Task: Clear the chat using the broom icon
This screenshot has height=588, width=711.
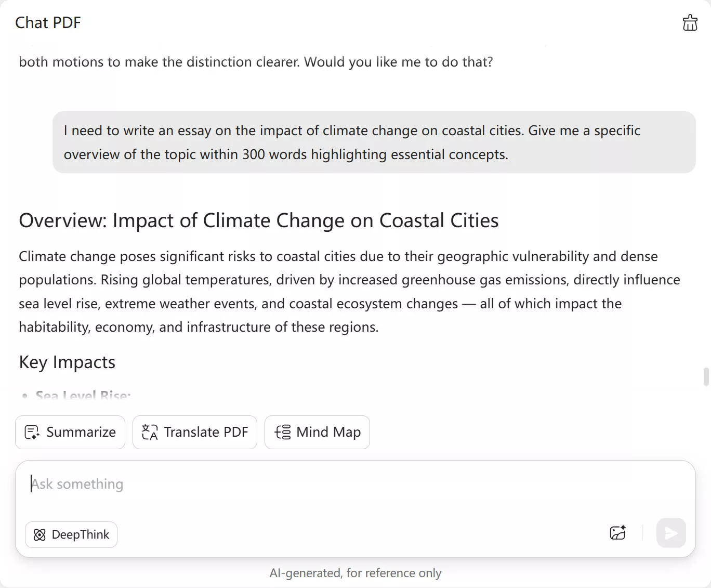Action: tap(690, 22)
